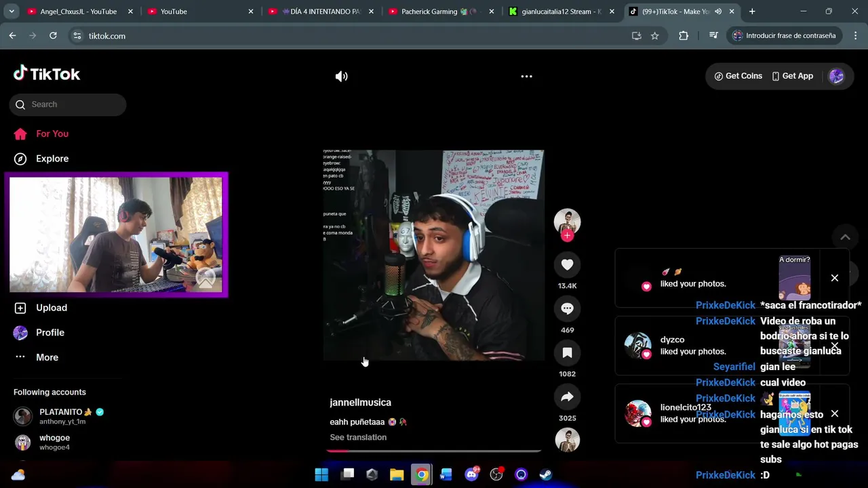Open the TikTok account avatar menu
This screenshot has width=868, height=488.
tap(836, 76)
